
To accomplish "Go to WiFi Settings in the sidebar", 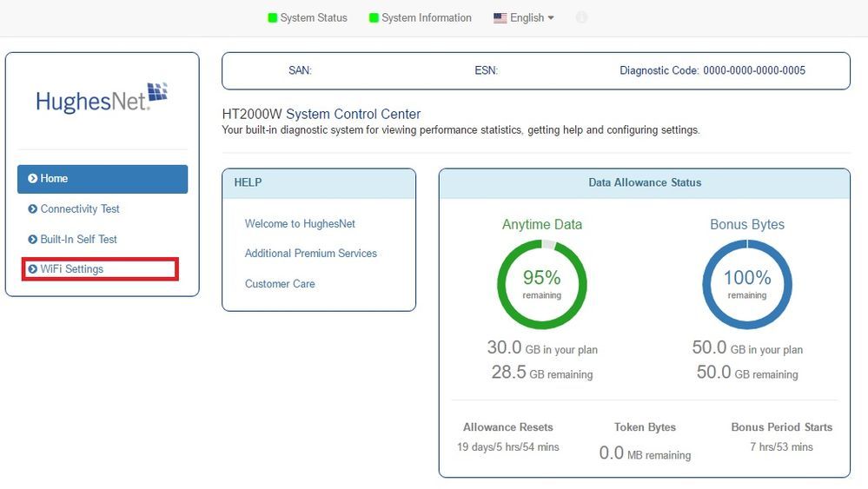I will tap(72, 269).
